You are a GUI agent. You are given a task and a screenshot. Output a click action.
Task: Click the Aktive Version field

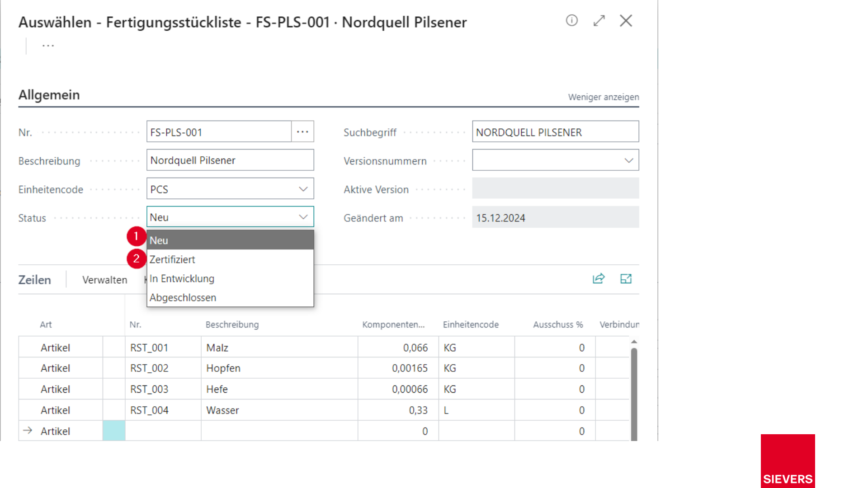click(556, 188)
